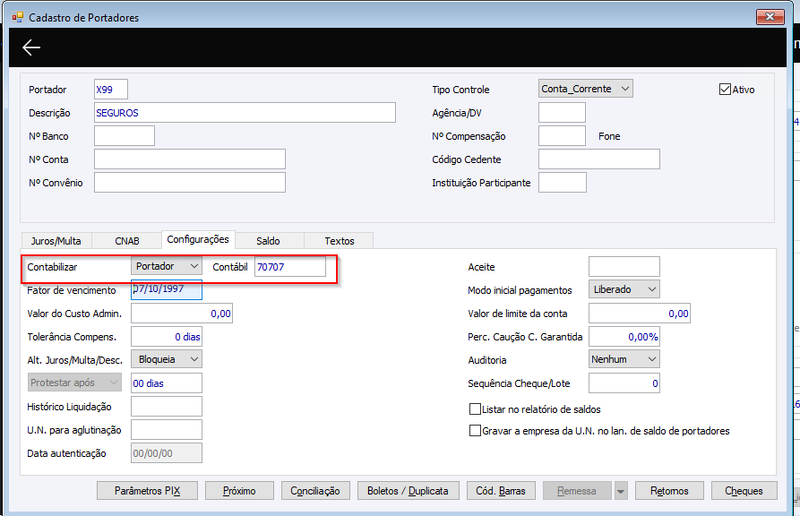Click the Contabilizar label
The width and height of the screenshot is (800, 516).
tap(52, 267)
